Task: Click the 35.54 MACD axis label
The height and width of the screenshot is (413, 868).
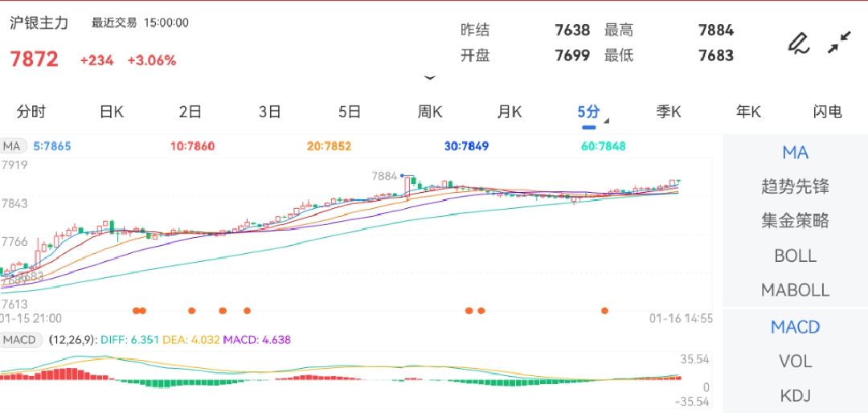Action: 694,359
